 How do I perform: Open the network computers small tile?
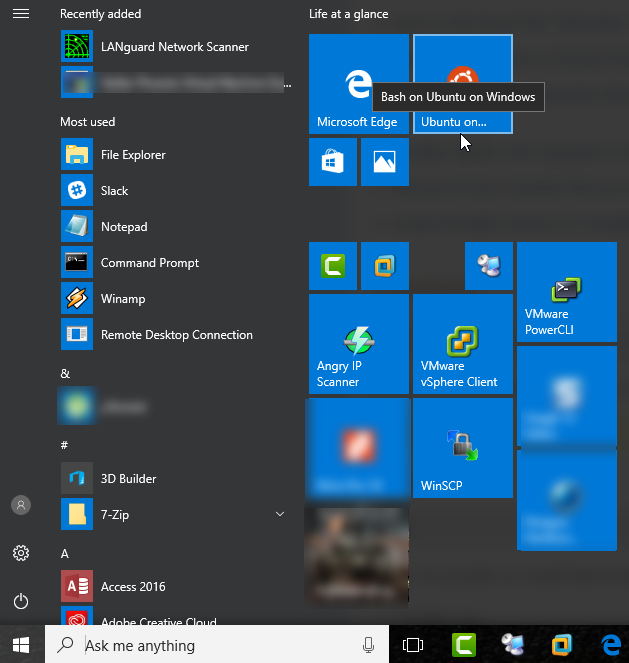[x=489, y=266]
